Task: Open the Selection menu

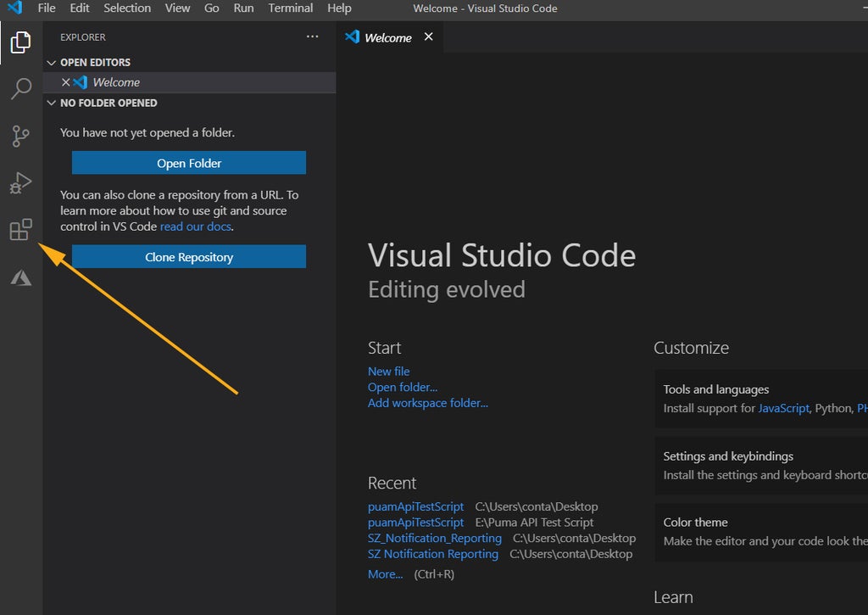Action: pos(127,8)
